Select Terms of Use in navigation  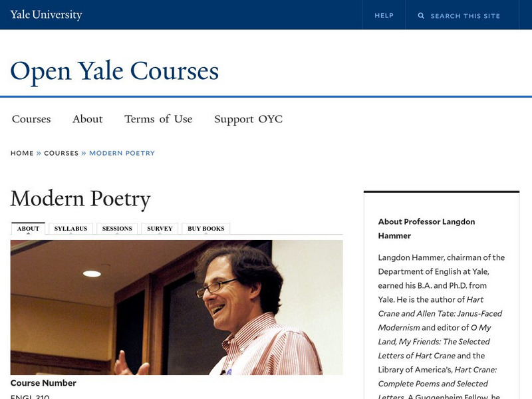point(158,119)
